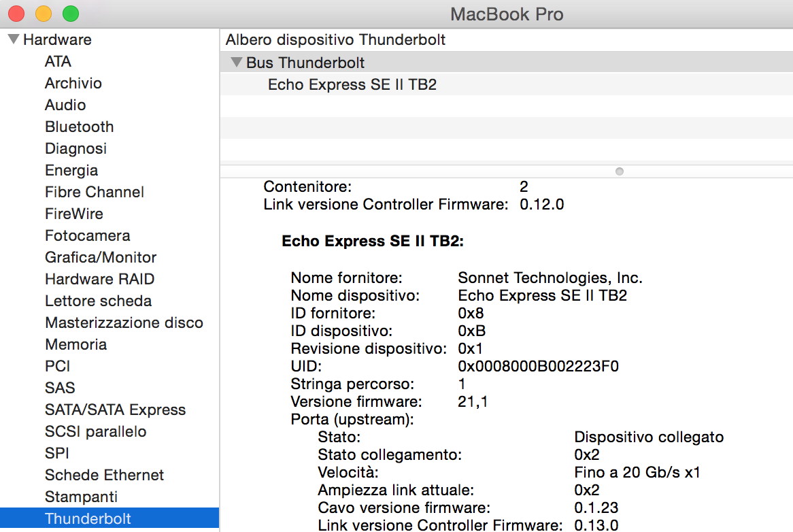Click the Stringa percorso value 1
Screen dimensions: 793x532
click(462, 384)
